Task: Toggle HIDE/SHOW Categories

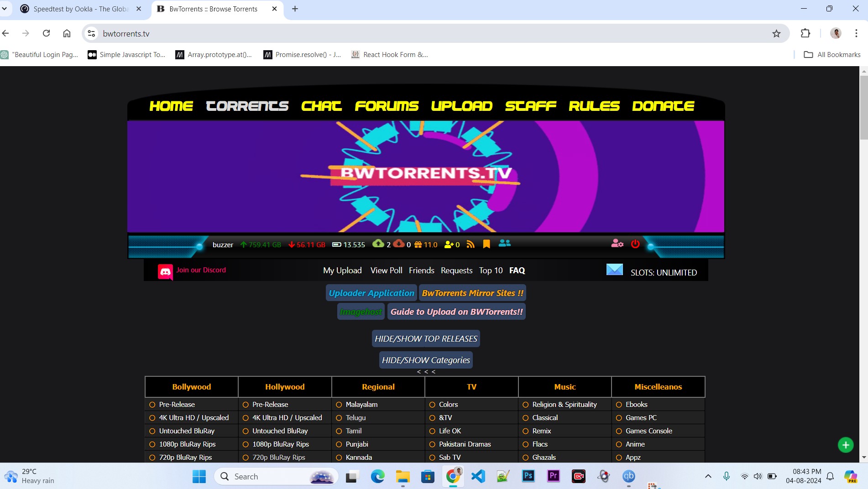Action: click(426, 360)
